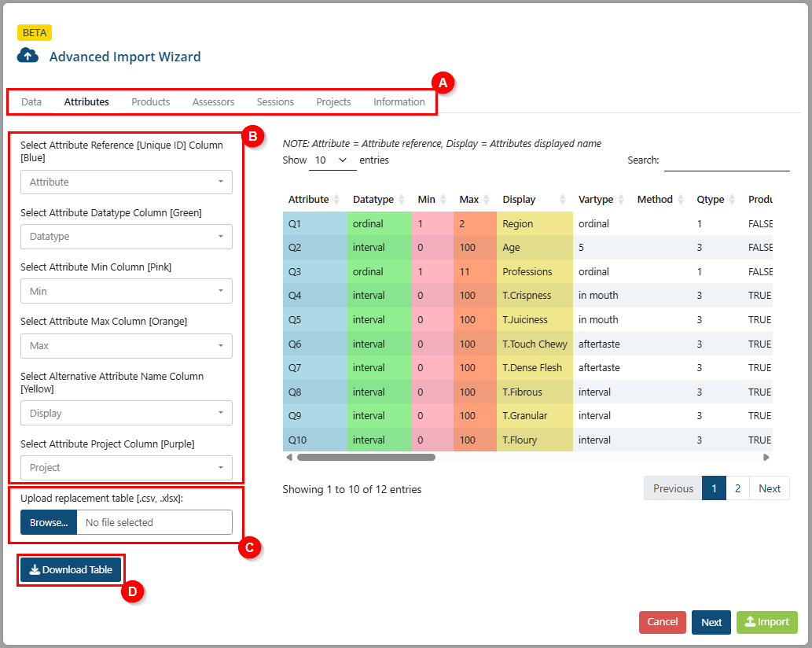This screenshot has height=648, width=812.
Task: Sort table by Qtype column arrows
Action: [x=732, y=200]
